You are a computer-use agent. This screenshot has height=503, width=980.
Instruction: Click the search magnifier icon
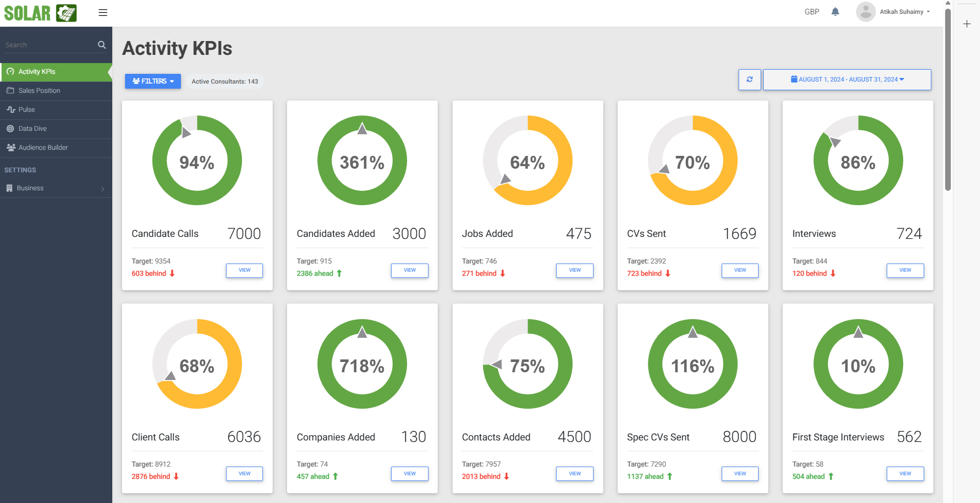[101, 45]
